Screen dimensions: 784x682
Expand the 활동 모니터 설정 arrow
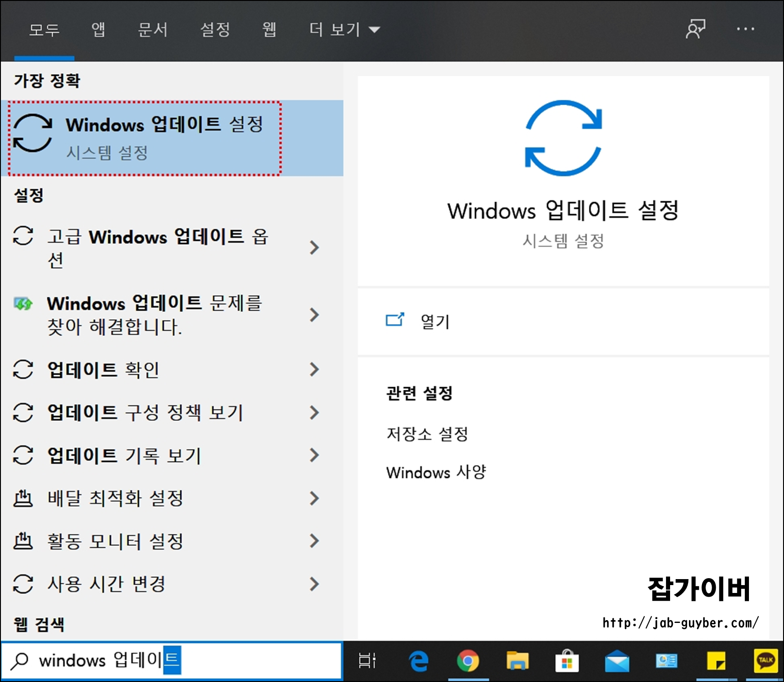pos(315,541)
